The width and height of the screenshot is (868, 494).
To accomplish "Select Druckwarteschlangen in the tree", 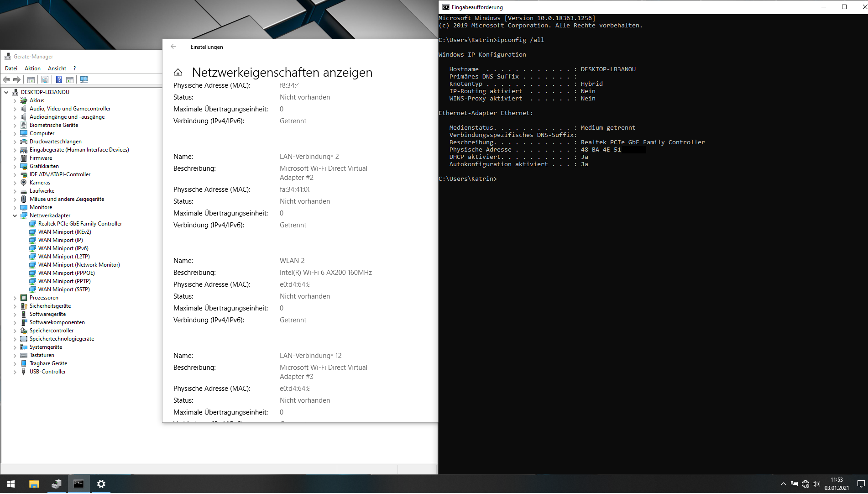I will pyautogui.click(x=56, y=142).
